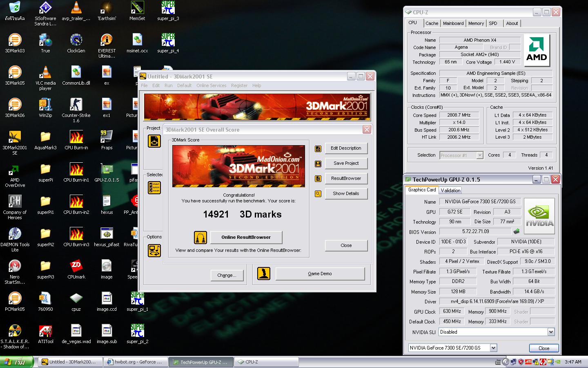Expand the graphics card selector dropdown in GPU-Z
This screenshot has width=588, height=368.
point(493,348)
